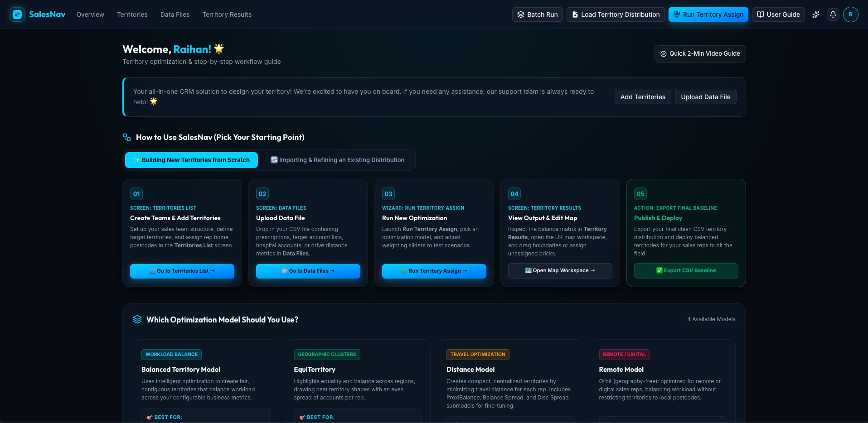Open the notifications bell
The image size is (868, 423).
tap(833, 14)
